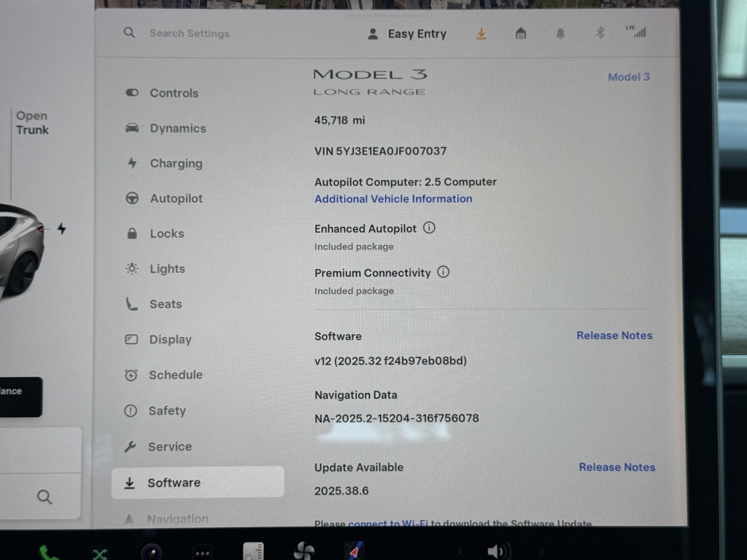Go to the Autopilot settings section
Image resolution: width=747 pixels, height=560 pixels.
(x=176, y=198)
